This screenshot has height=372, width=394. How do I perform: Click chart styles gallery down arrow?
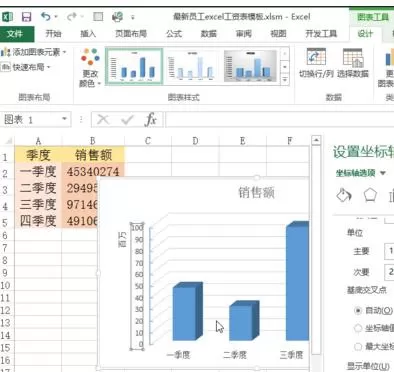285,67
